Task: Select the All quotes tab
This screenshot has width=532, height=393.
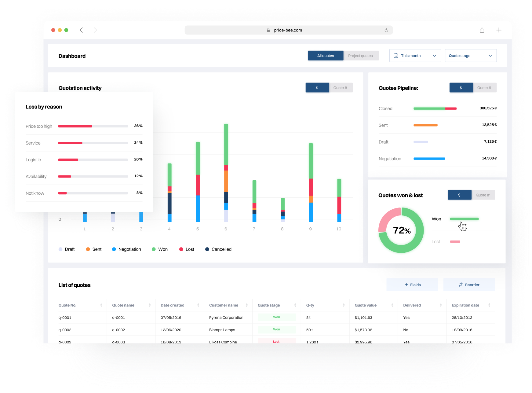Action: (326, 56)
